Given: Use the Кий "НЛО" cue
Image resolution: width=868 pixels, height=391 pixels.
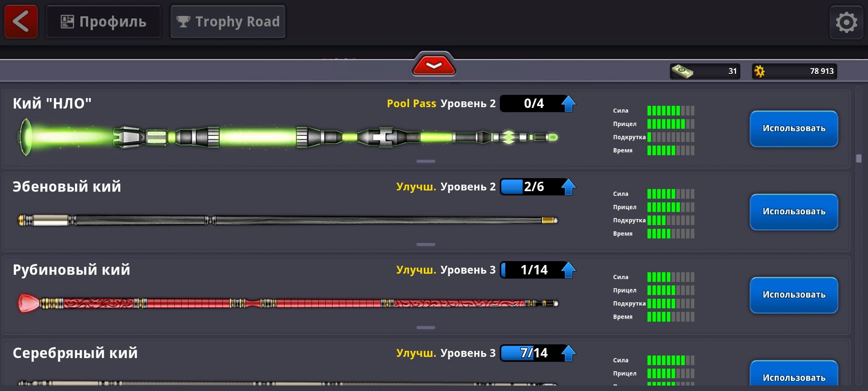Looking at the screenshot, I should (x=794, y=129).
